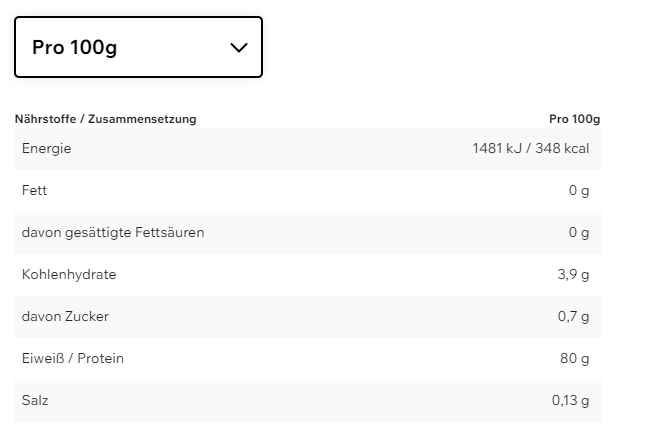
Task: Click the 0 g value for gesättigte Fettsäuren
Action: pos(578,233)
